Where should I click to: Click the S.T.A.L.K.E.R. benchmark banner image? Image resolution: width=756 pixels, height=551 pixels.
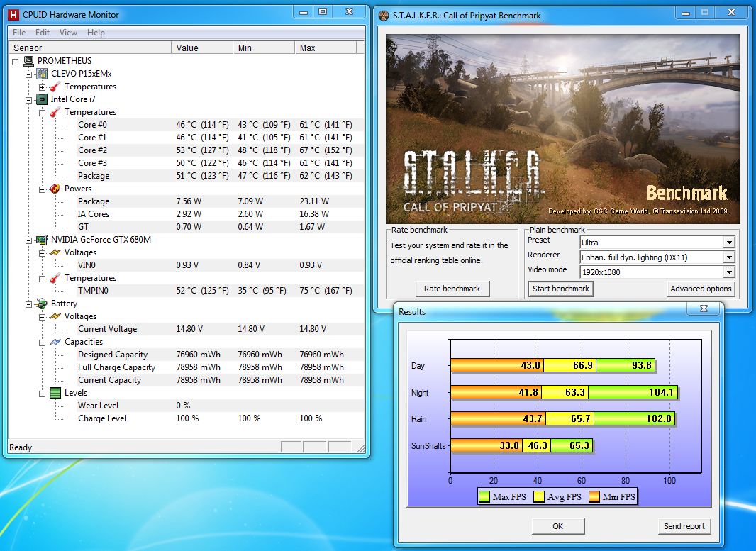[x=562, y=129]
